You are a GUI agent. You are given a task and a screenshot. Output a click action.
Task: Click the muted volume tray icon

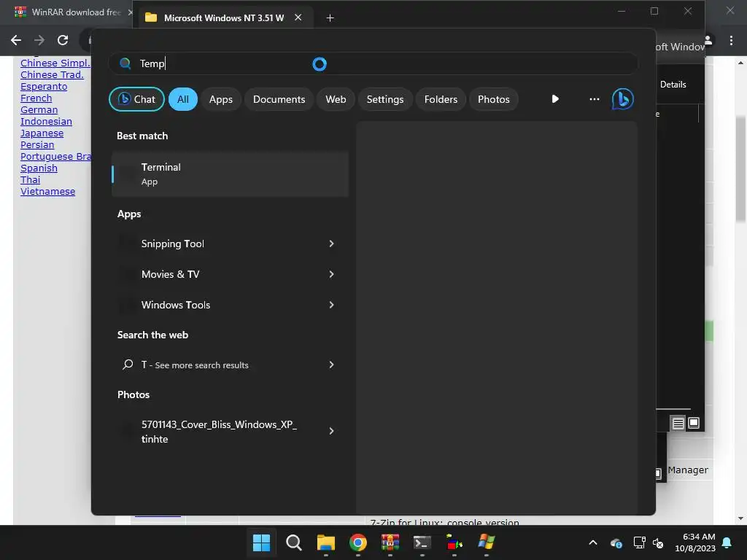pos(658,542)
